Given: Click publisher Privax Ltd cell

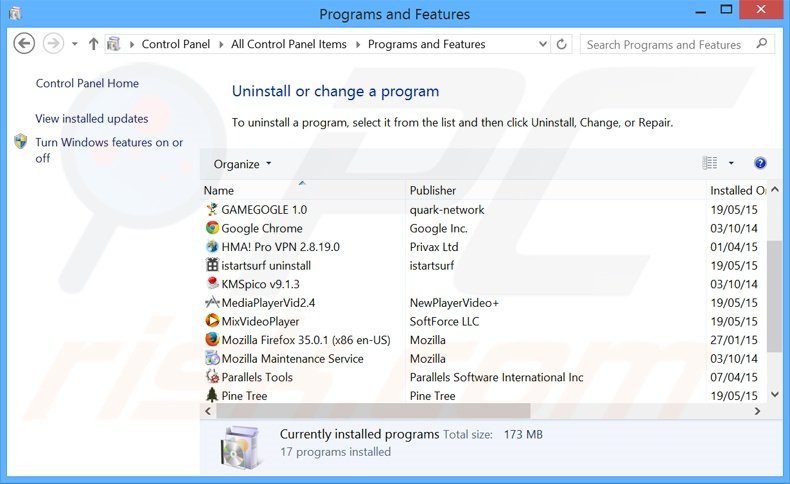Looking at the screenshot, I should point(434,247).
